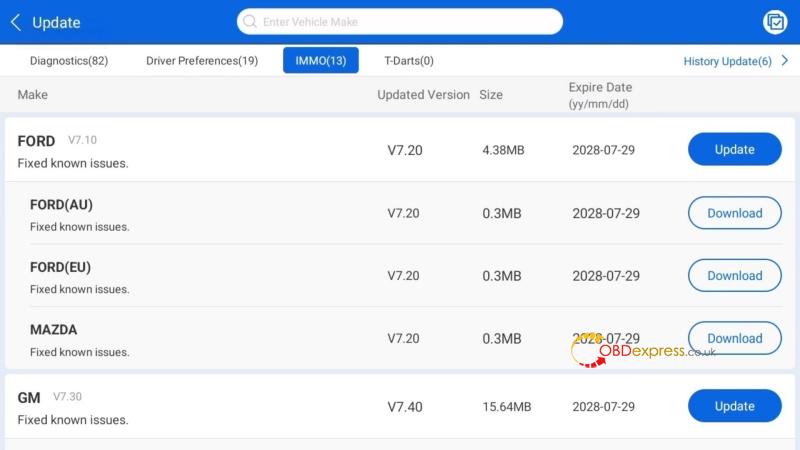Open the History Update(6) link
This screenshot has width=800, height=450.
pyautogui.click(x=728, y=61)
